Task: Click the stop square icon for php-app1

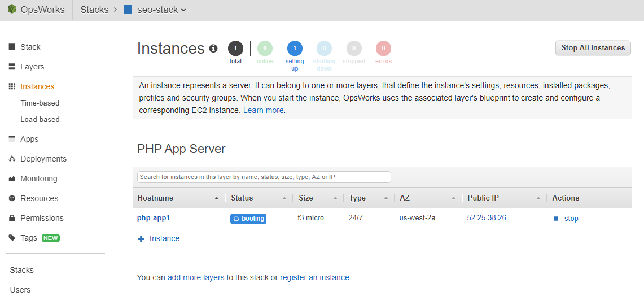Action: 556,218
